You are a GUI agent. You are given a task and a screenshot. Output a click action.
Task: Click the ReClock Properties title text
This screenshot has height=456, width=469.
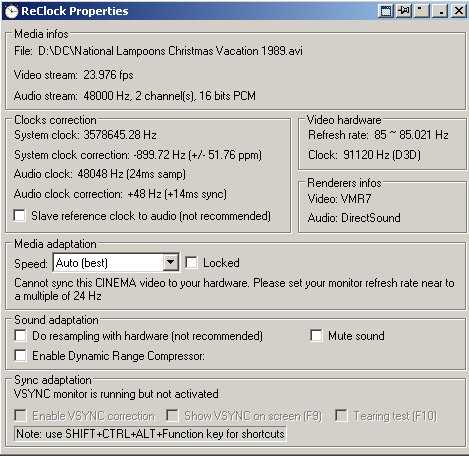click(x=75, y=11)
